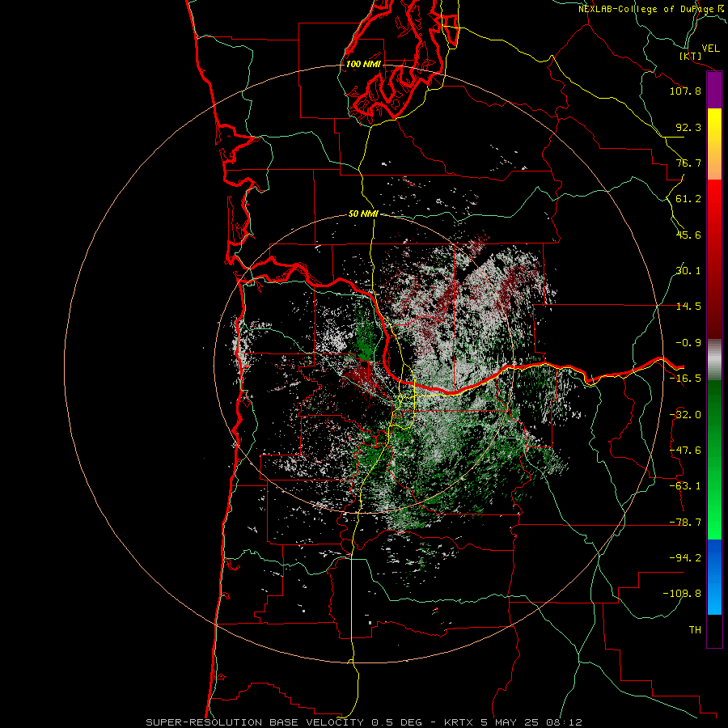Click the "TH" label under the scale

695,630
